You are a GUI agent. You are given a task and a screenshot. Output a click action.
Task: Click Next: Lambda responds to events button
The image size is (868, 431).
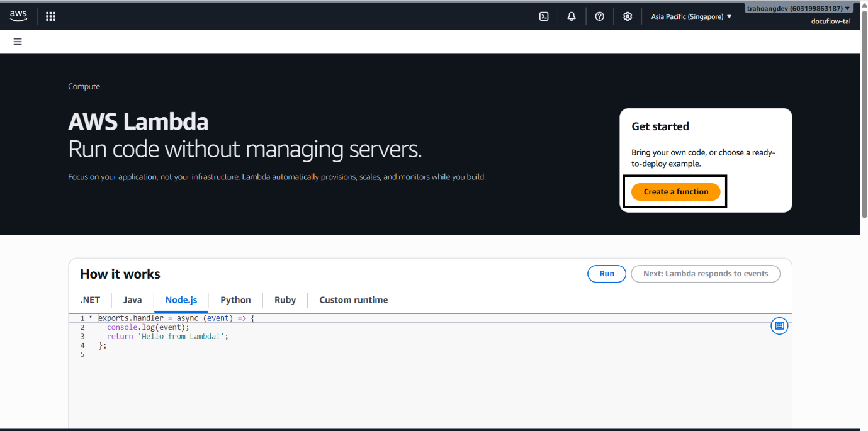pyautogui.click(x=706, y=274)
